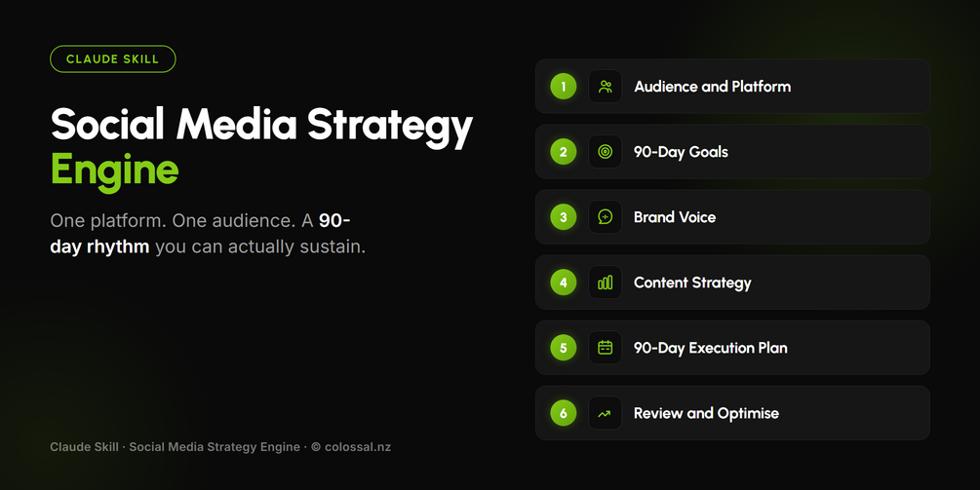Image resolution: width=980 pixels, height=490 pixels.
Task: Click the green number 5 badge
Action: coord(563,348)
